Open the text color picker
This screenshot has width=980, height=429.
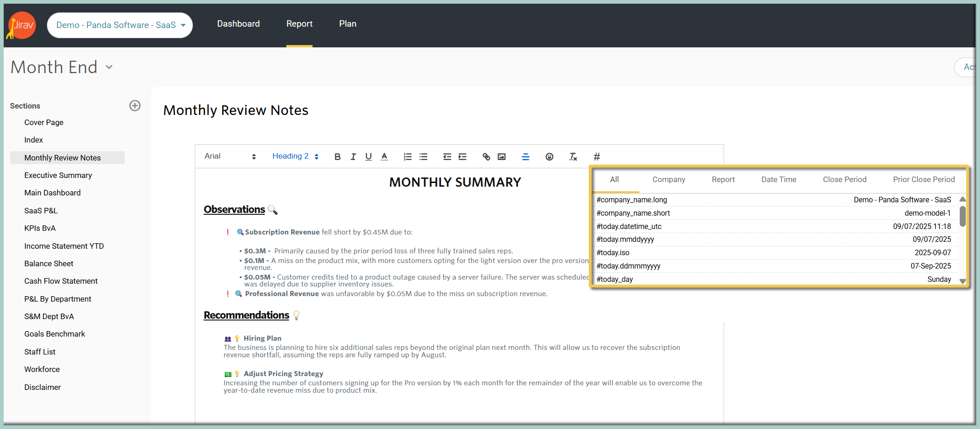click(384, 157)
